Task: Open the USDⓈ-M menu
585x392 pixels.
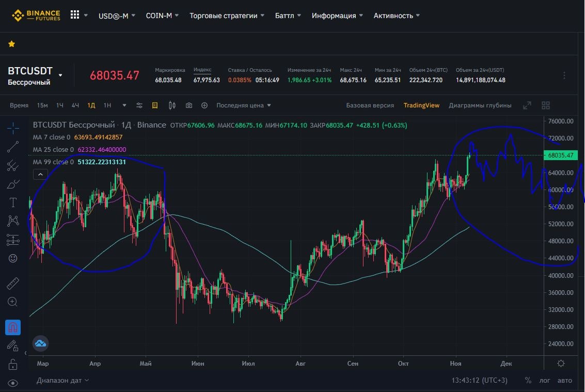Action: pyautogui.click(x=117, y=15)
